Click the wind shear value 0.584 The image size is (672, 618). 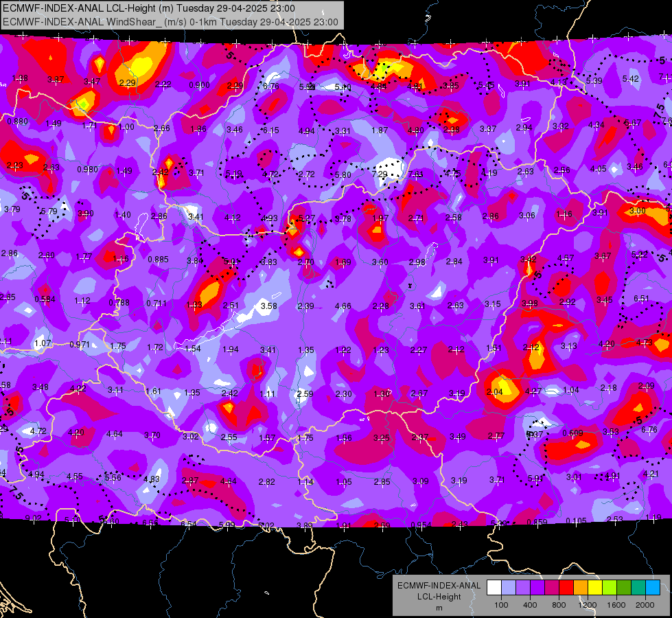[x=45, y=299]
